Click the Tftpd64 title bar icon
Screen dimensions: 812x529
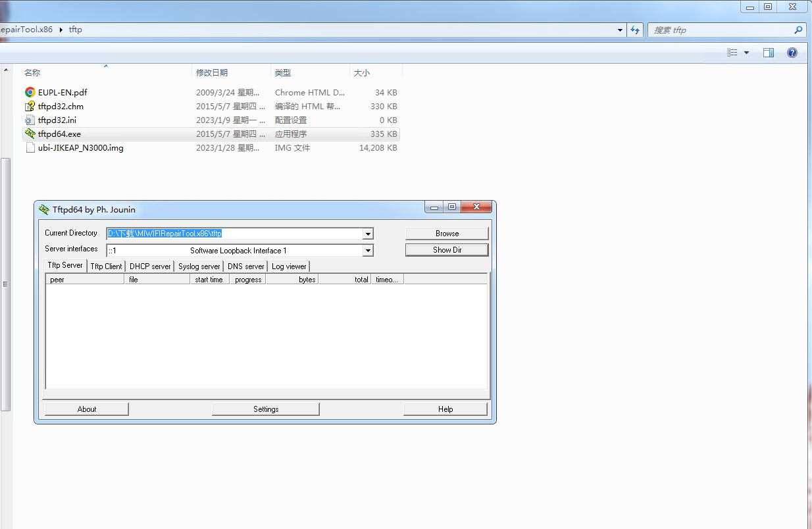pyautogui.click(x=43, y=209)
